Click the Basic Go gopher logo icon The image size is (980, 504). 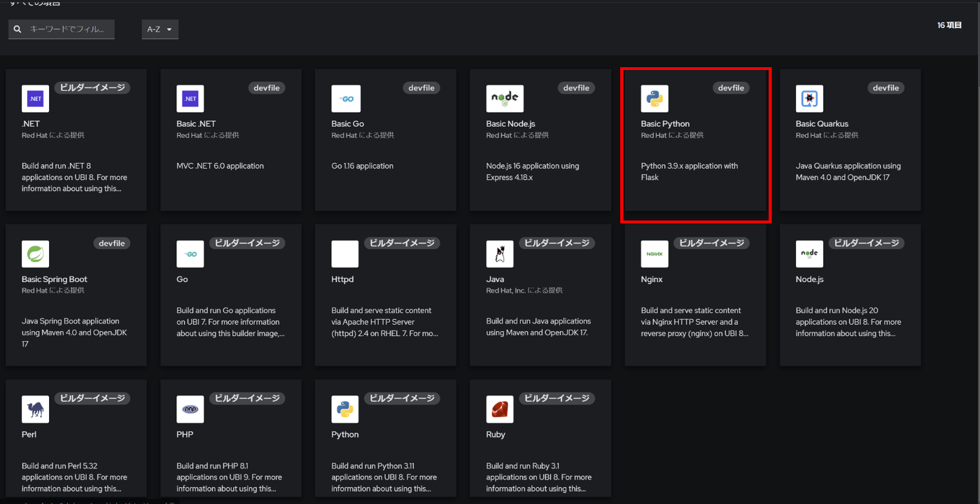pyautogui.click(x=345, y=99)
